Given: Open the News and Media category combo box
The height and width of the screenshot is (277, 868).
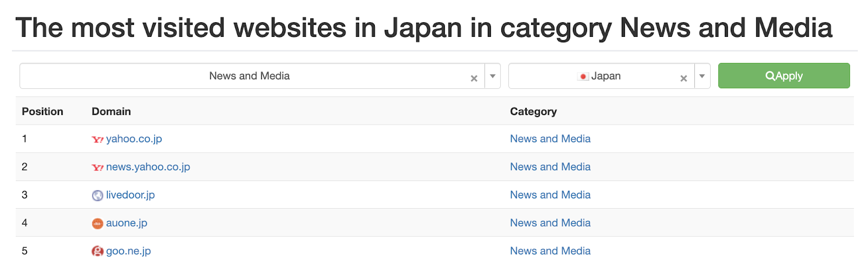Looking at the screenshot, I should 249,76.
